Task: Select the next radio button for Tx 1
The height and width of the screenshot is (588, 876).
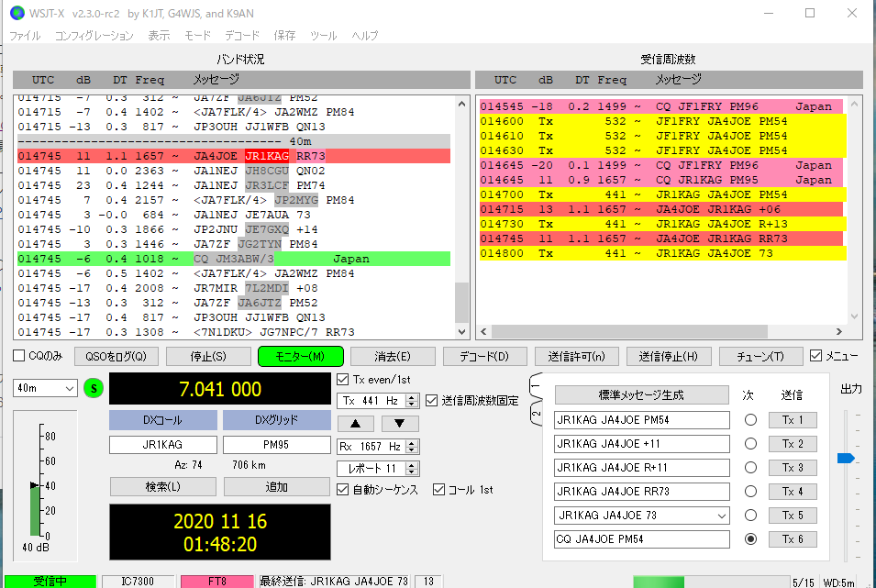Action: pyautogui.click(x=750, y=420)
